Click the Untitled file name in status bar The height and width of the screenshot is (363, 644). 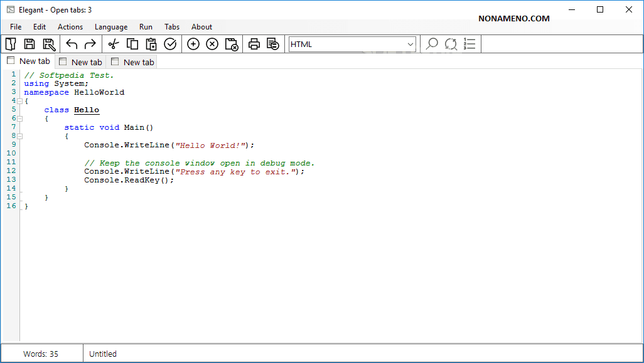point(103,354)
